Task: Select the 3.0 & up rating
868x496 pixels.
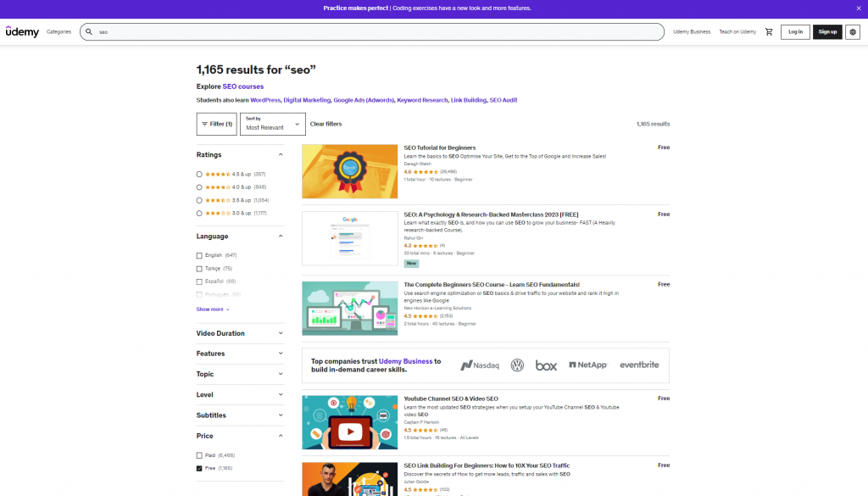Action: coord(199,213)
